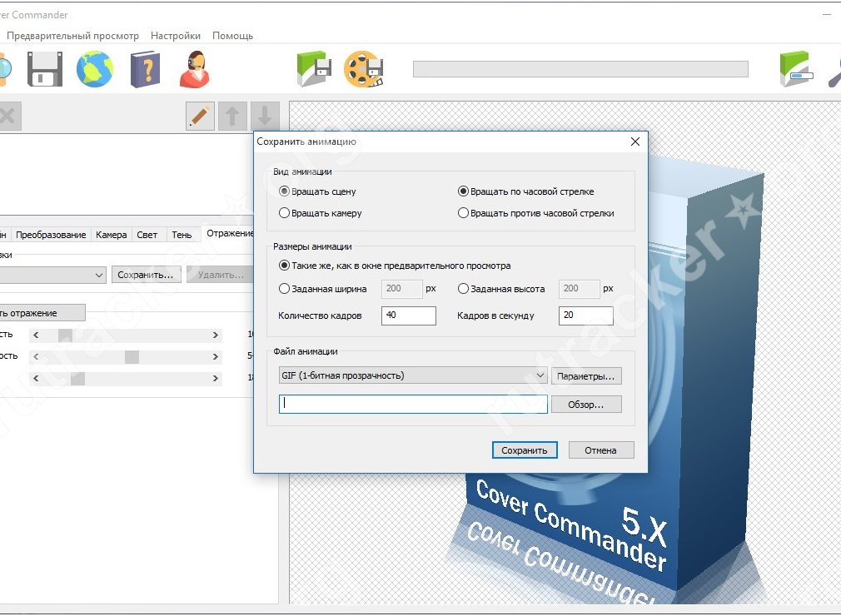Screen dimensions: 841x616
Task: Switch to Тень tab
Action: tap(182, 235)
